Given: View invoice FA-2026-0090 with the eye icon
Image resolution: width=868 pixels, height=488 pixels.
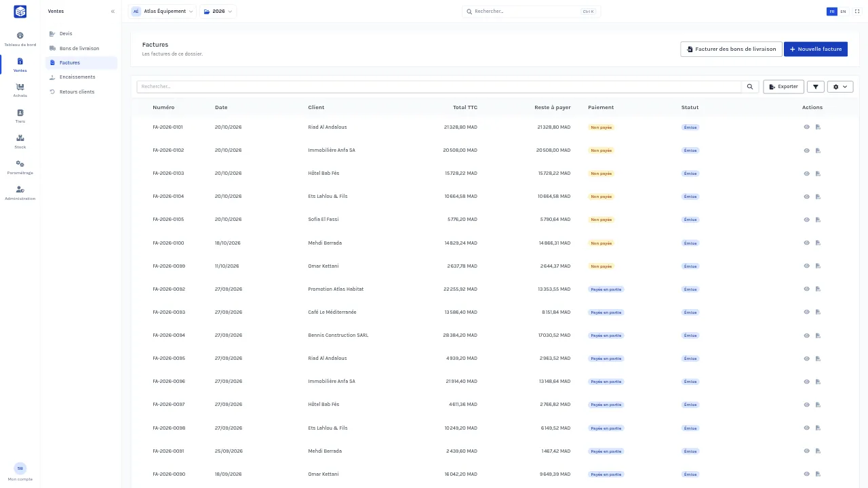Looking at the screenshot, I should click(x=807, y=474).
